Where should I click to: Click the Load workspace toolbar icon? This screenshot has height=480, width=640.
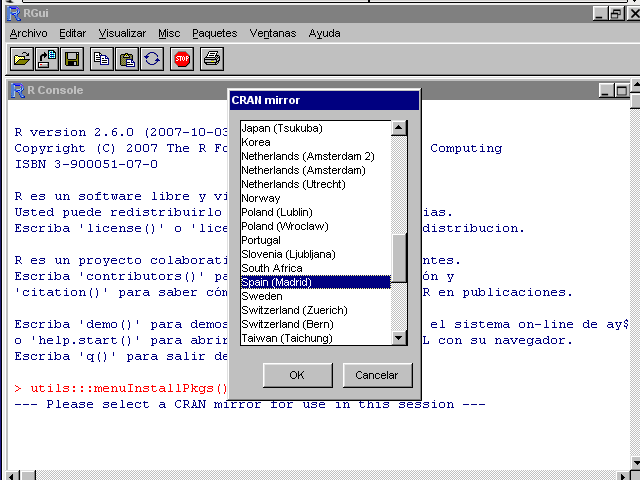pos(47,59)
